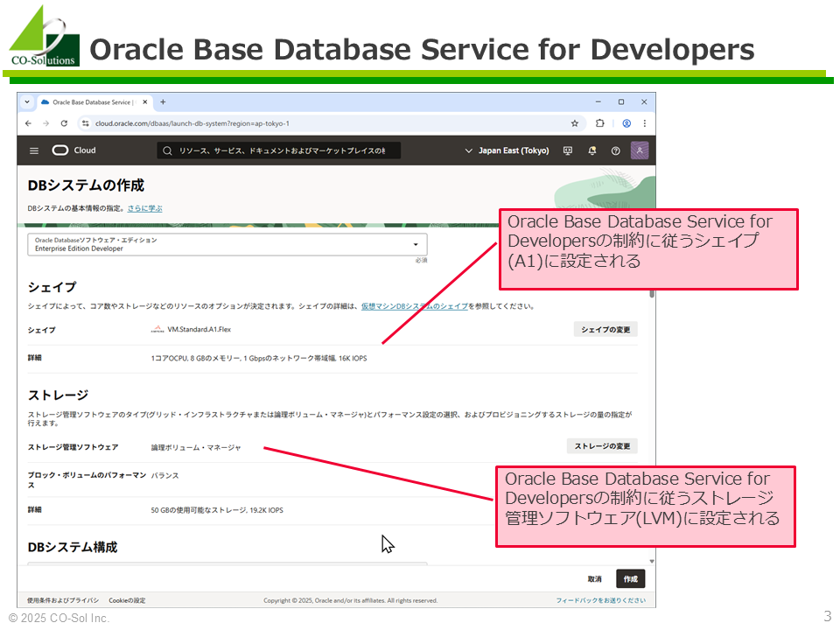This screenshot has height=630, width=840.
Task: Click the Oracle Cloud search field
Action: pyautogui.click(x=278, y=150)
